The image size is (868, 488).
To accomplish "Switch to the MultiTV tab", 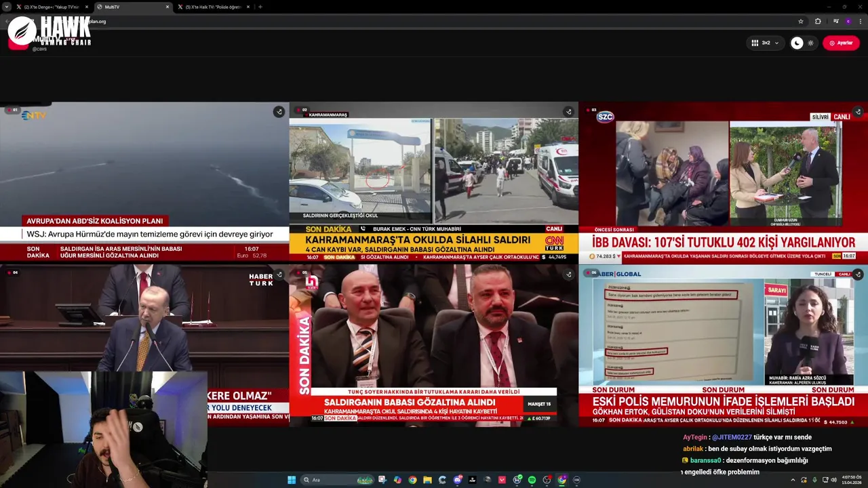I will click(133, 7).
